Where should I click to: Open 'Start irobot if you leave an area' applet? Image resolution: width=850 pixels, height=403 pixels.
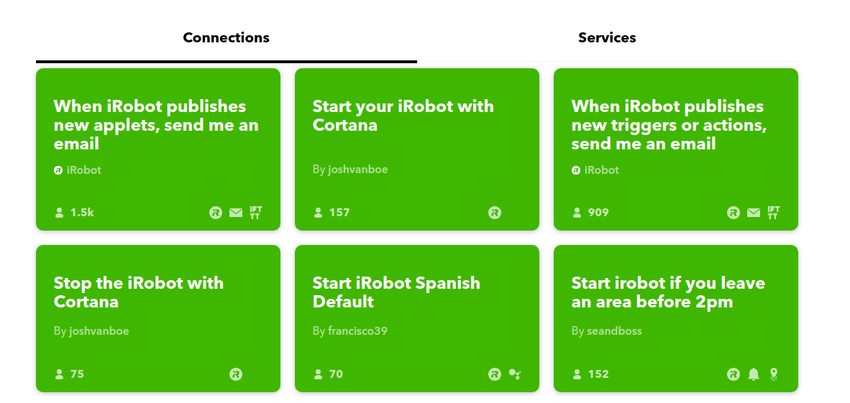[x=668, y=292]
